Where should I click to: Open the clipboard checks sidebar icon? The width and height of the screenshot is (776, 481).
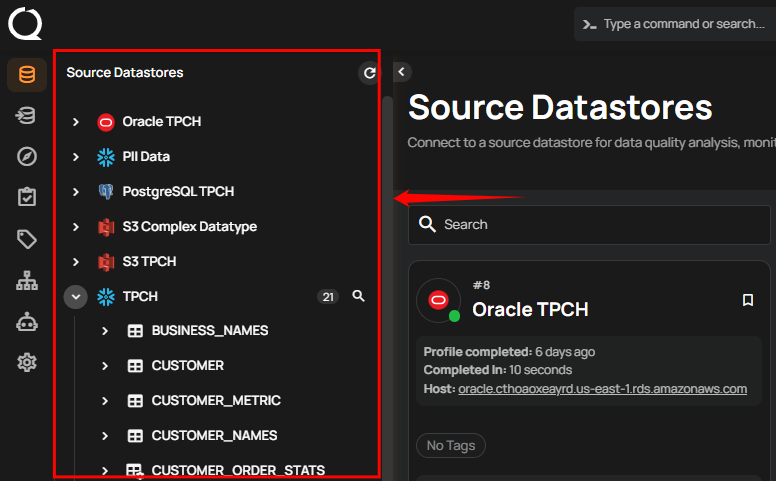27,196
